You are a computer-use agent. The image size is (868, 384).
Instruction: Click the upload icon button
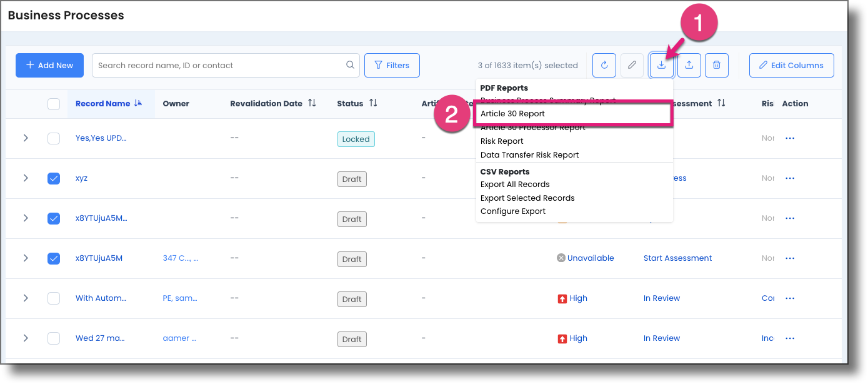point(689,65)
